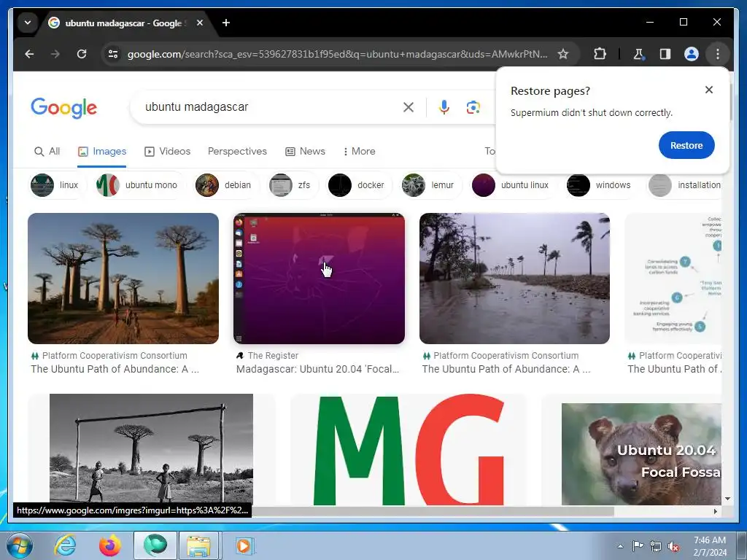Screen dimensions: 747x560
Task: Bookmark this page with the star icon
Action: [x=563, y=54]
